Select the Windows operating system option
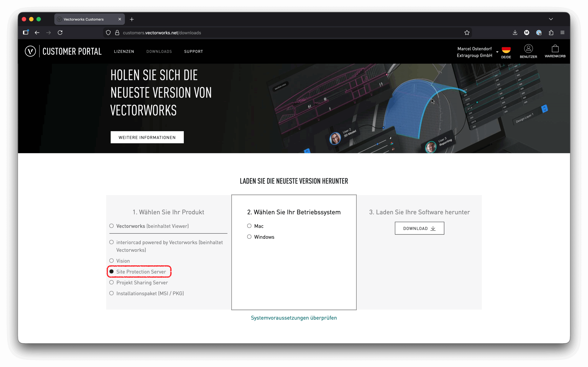588x367 pixels. click(x=249, y=237)
